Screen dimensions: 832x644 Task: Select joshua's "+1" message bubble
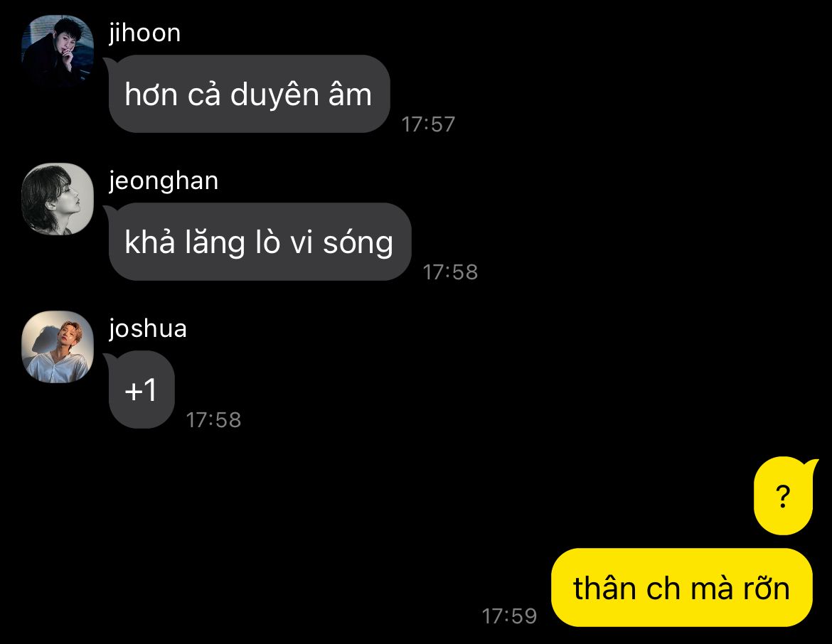[141, 390]
